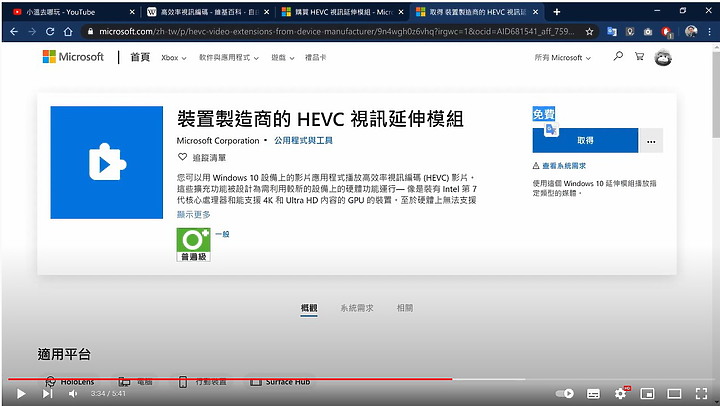Click the 一般 rating link
The height and width of the screenshot is (406, 720).
click(222, 234)
